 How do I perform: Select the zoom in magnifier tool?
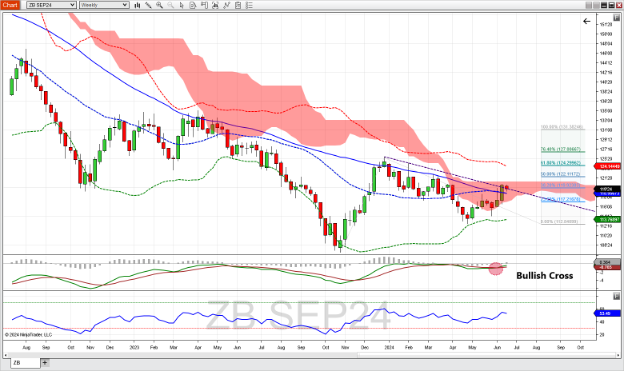(x=160, y=5)
